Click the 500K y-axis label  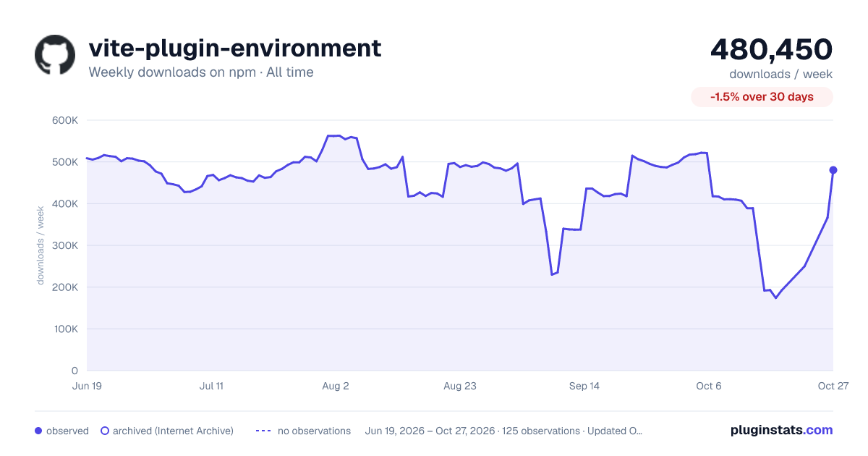click(65, 162)
